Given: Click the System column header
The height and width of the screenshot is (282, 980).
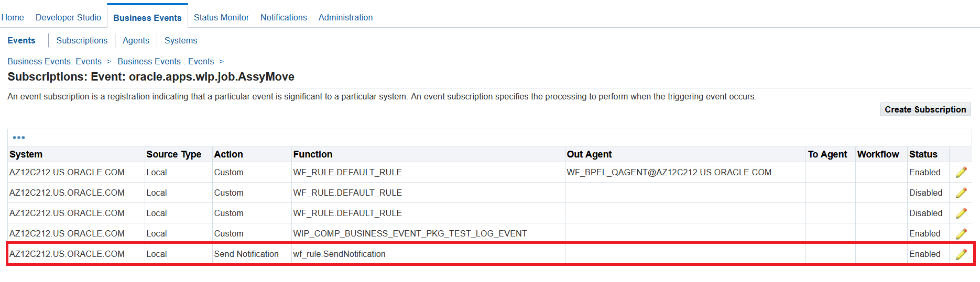Looking at the screenshot, I should tap(26, 154).
